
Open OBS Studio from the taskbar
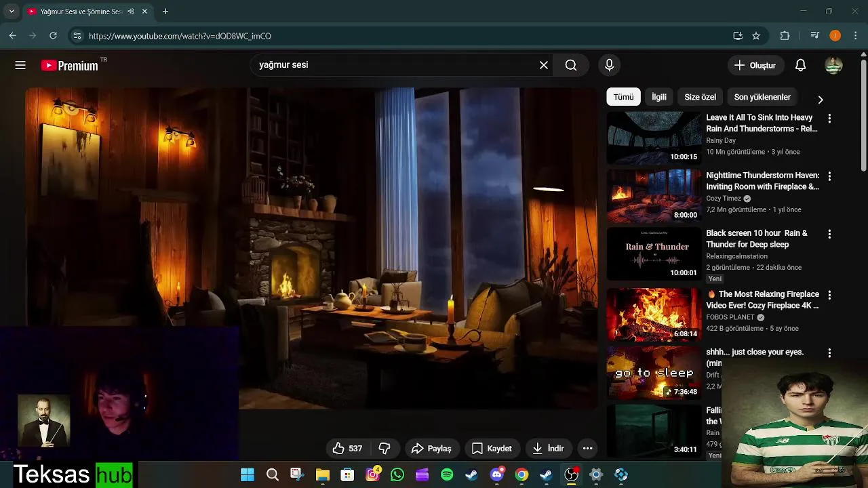pyautogui.click(x=571, y=474)
